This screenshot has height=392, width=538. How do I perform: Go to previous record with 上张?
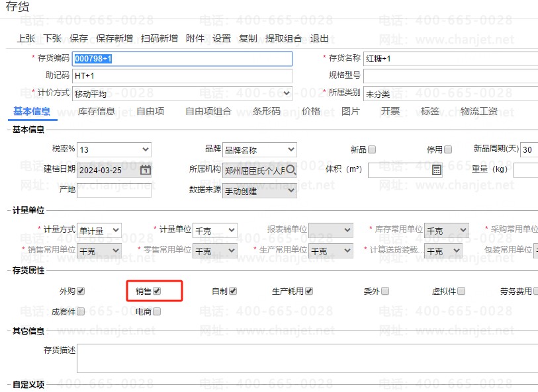pos(26,38)
